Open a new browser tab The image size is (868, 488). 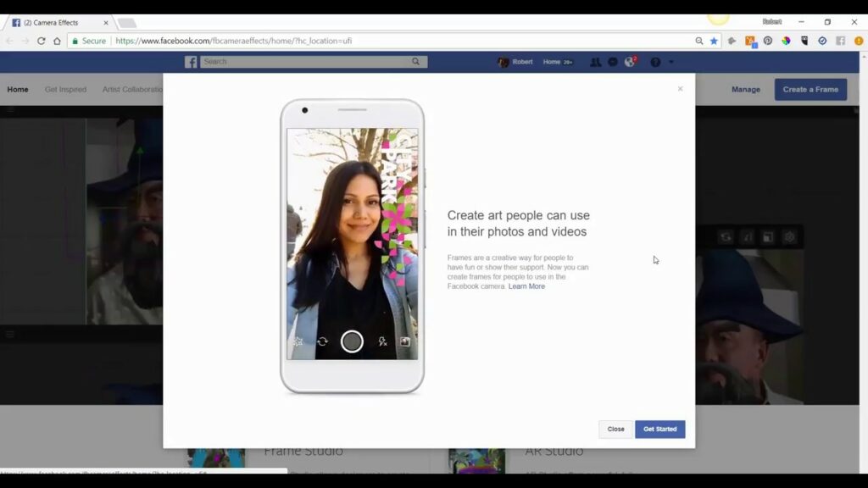pos(127,23)
